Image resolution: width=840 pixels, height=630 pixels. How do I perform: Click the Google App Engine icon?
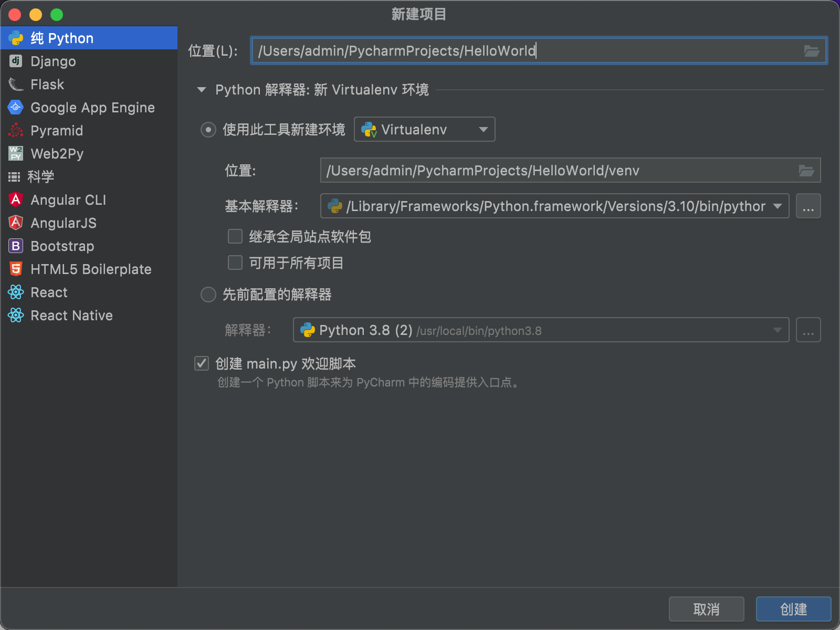(16, 108)
